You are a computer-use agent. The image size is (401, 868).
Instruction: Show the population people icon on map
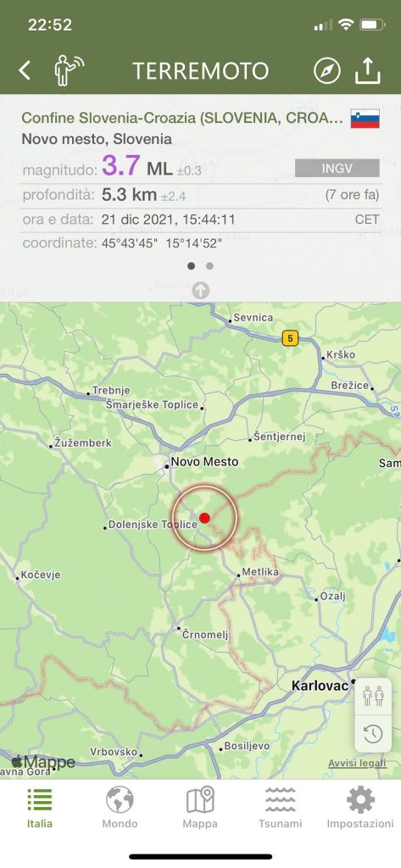click(373, 696)
